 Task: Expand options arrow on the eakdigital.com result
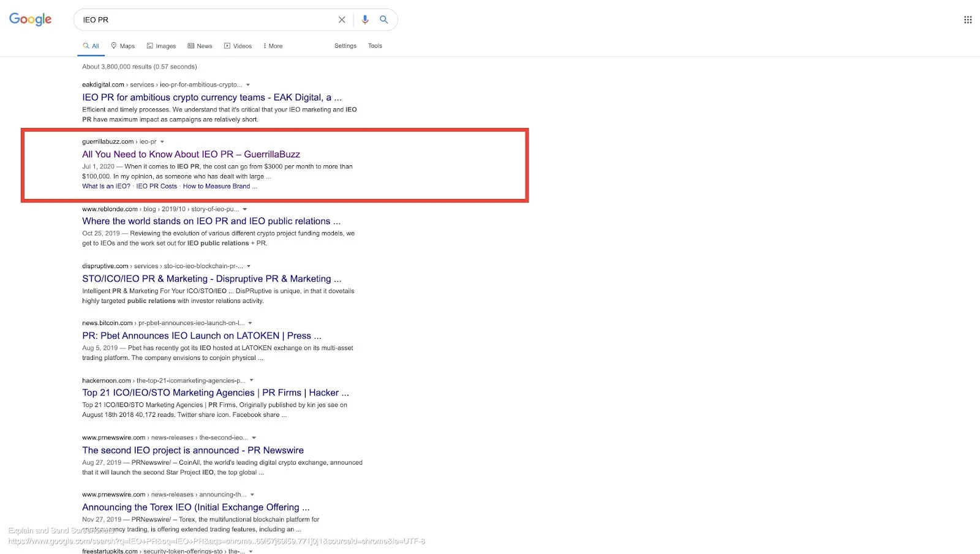[247, 84]
